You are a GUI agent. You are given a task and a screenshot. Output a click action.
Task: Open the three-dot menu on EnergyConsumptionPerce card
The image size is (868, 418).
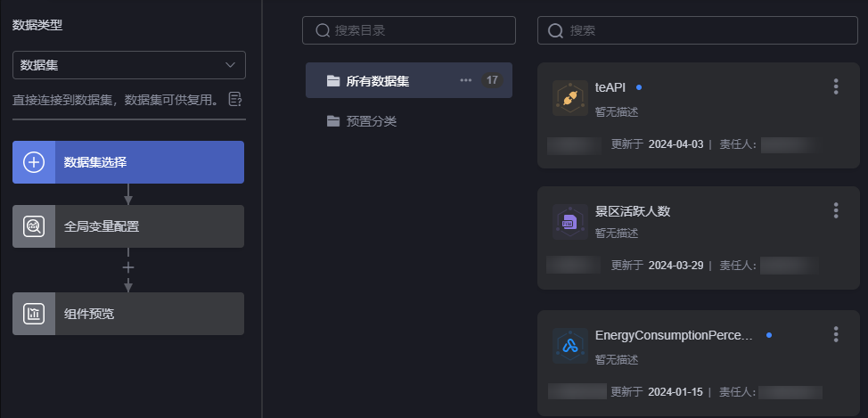coord(836,334)
